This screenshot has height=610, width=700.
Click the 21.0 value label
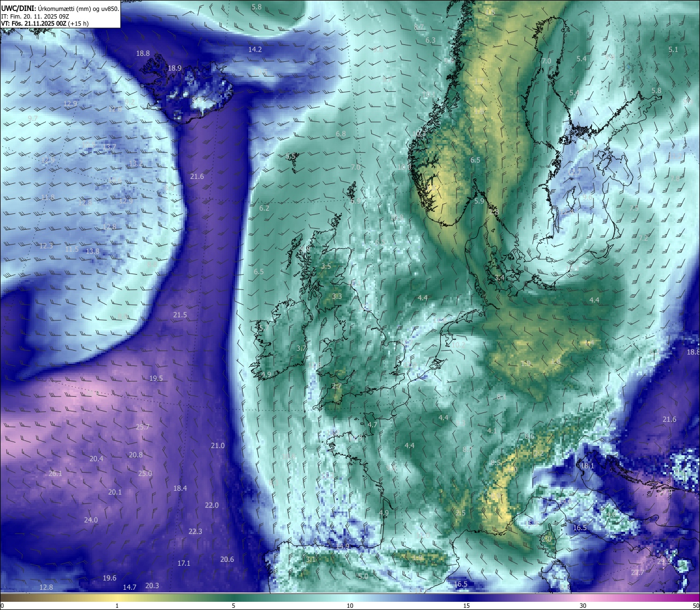point(218,446)
